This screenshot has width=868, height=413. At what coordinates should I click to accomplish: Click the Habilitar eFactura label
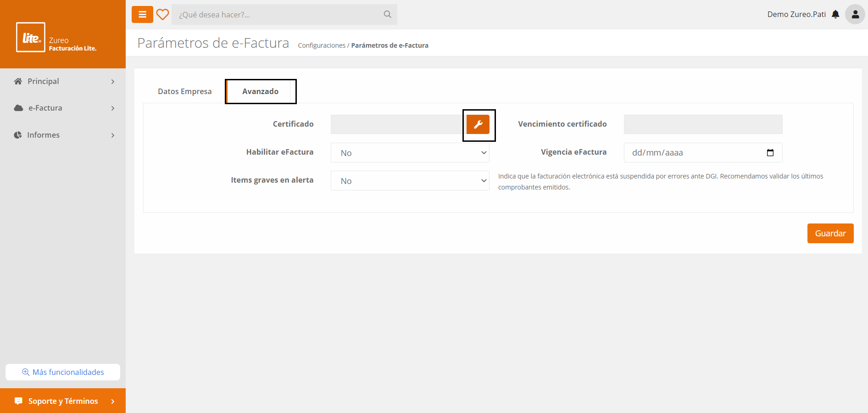(280, 152)
